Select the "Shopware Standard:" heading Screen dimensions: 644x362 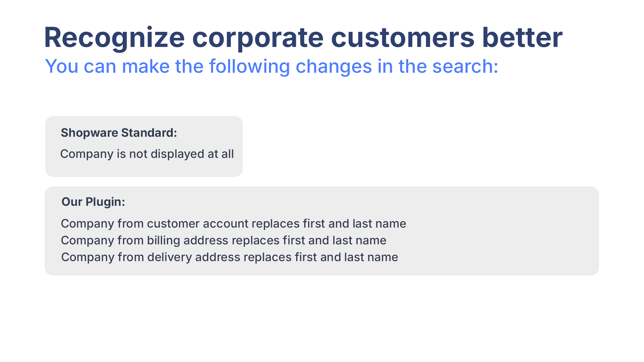coord(119,133)
